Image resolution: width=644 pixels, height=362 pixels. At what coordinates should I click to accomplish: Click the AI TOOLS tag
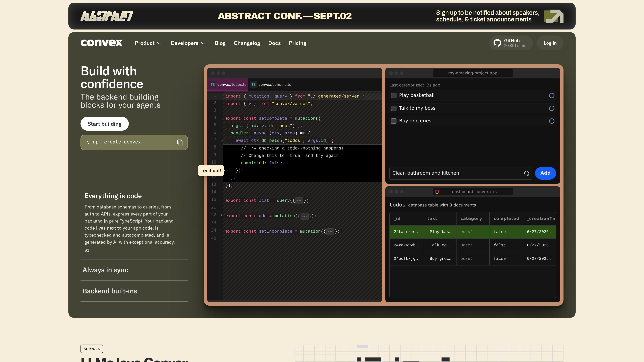point(92,349)
